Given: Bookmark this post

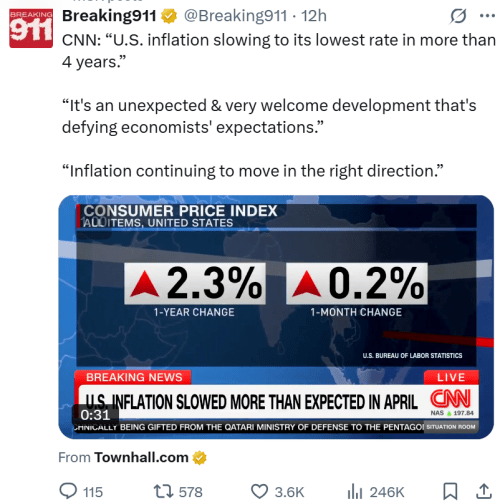Looking at the screenshot, I should [x=450, y=492].
